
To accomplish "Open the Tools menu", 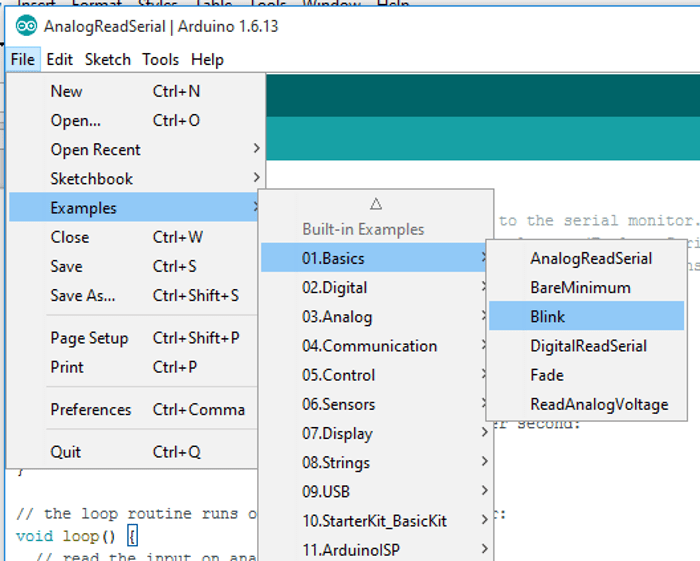I will 161,59.
